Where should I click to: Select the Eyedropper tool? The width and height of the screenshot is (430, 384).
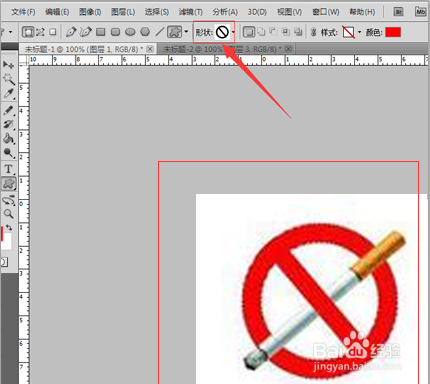pos(8,94)
